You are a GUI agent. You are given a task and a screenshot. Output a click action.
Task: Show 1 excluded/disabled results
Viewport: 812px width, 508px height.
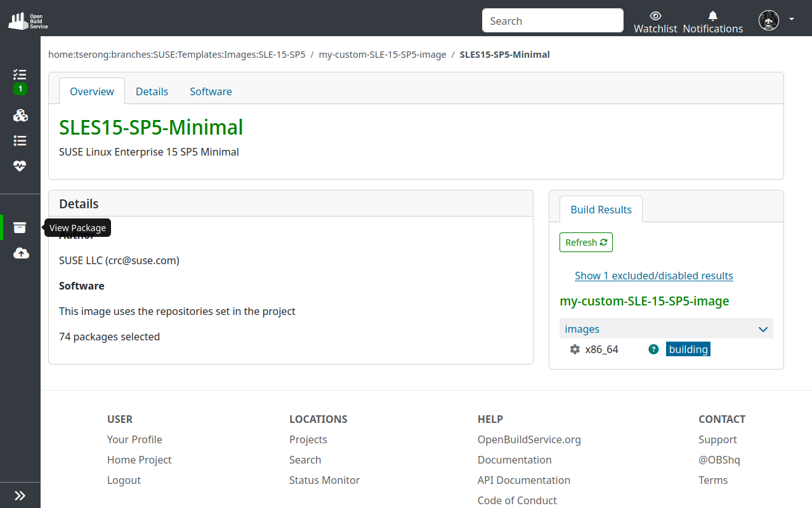click(x=653, y=276)
